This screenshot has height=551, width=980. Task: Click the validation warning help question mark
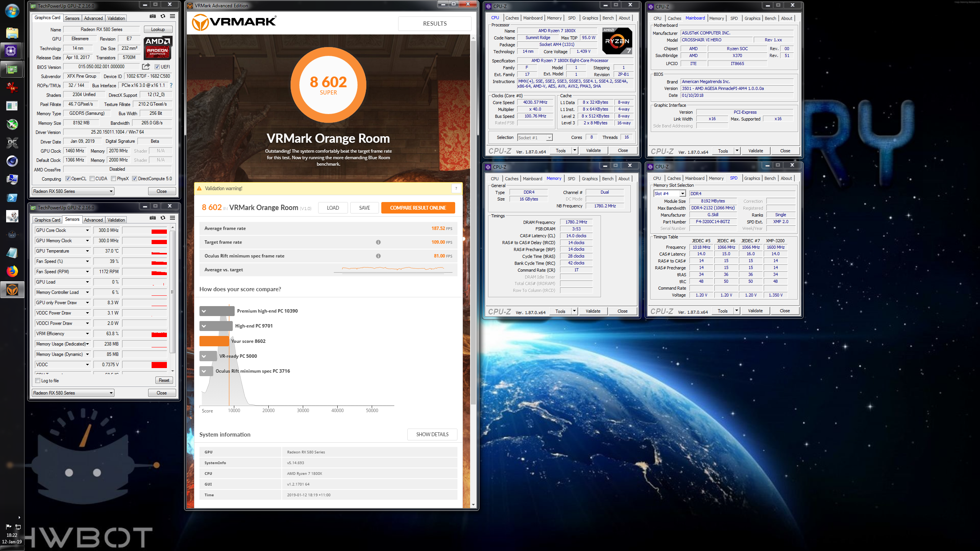point(456,188)
